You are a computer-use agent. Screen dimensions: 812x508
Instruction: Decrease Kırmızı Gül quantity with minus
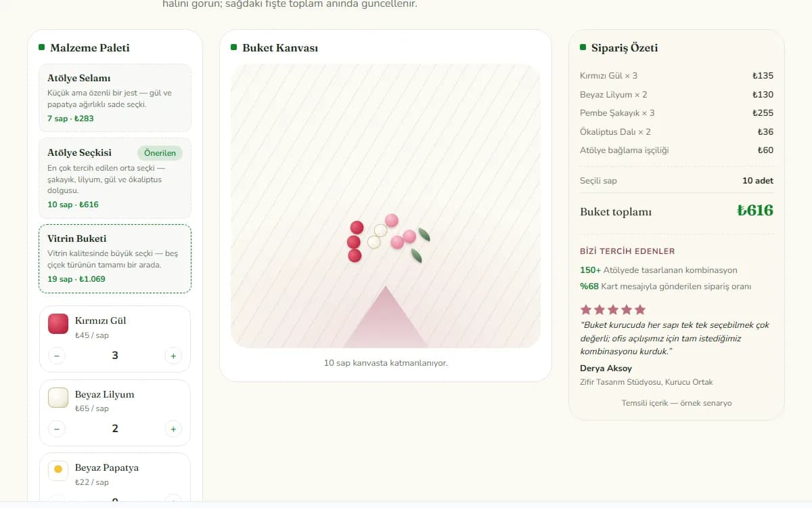[x=57, y=356]
